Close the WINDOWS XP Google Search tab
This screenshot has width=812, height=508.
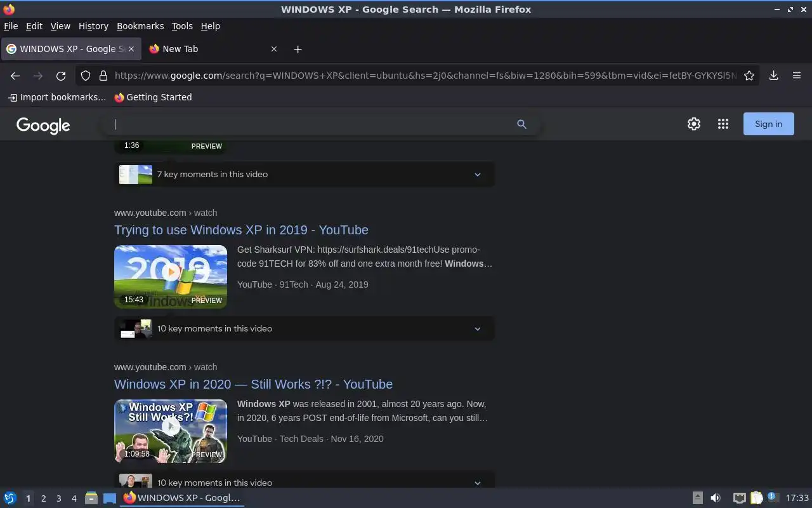pyautogui.click(x=131, y=49)
